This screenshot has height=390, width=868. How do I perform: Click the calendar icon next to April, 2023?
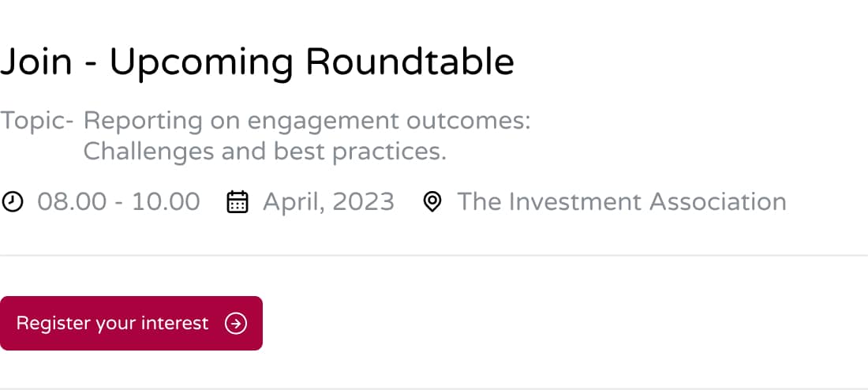point(238,201)
